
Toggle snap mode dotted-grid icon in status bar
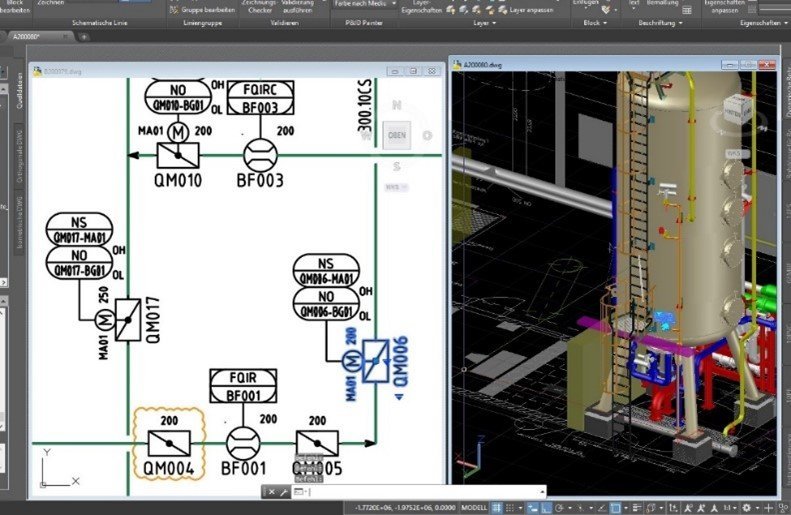510,507
